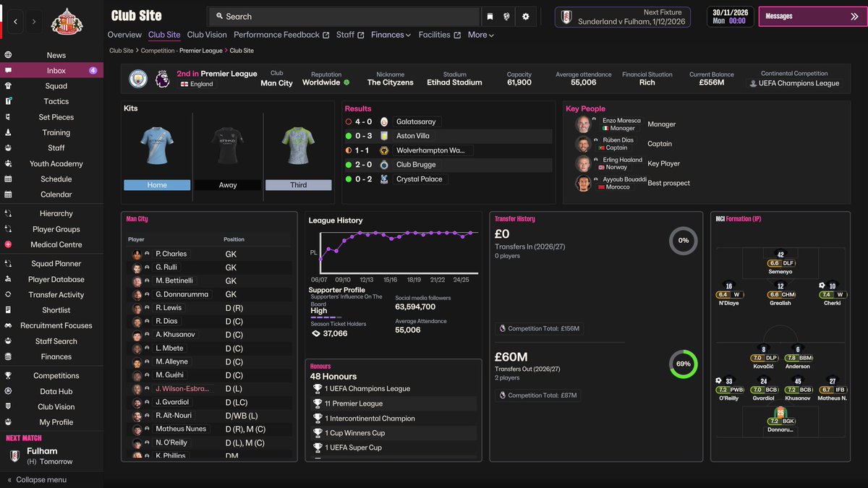The height and width of the screenshot is (488, 868).
Task: Click the red Medical Centre cross icon
Action: 8,244
